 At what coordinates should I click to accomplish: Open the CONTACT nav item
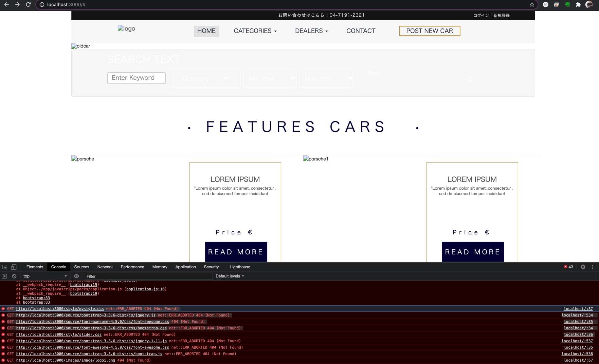tap(361, 31)
